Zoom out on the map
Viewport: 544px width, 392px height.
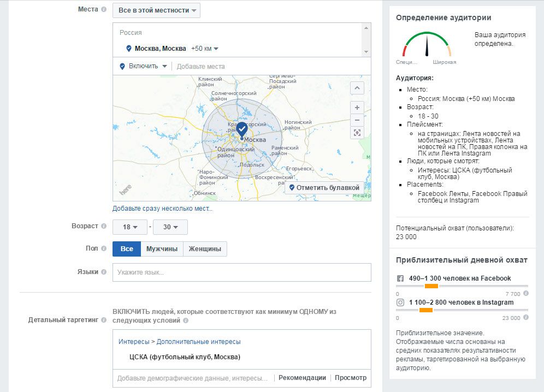click(x=357, y=120)
